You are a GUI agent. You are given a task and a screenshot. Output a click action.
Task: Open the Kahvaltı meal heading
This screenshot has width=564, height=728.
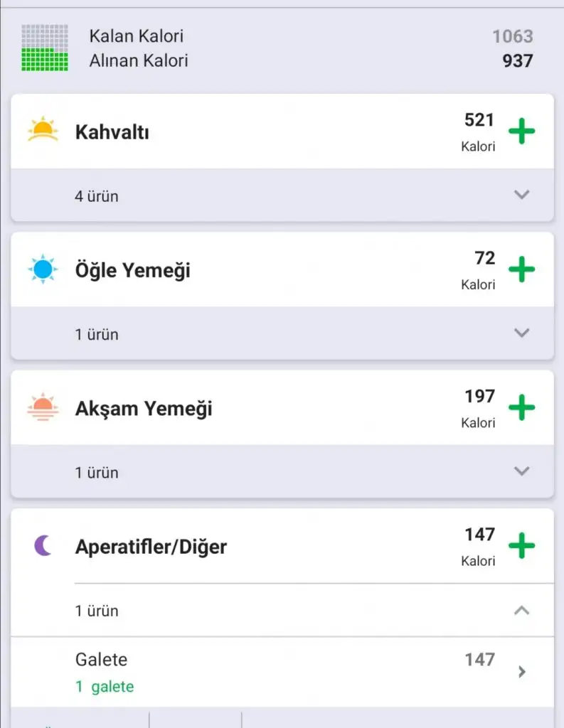(x=112, y=132)
